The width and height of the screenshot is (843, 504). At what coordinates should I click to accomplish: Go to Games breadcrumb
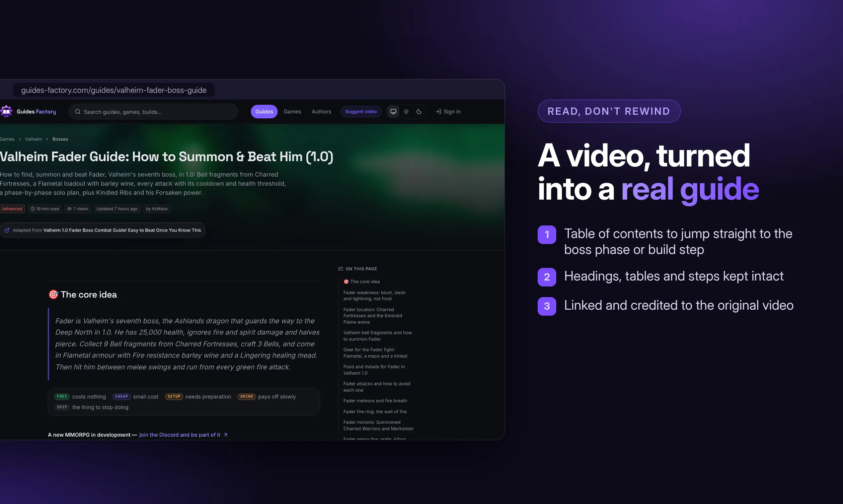(x=7, y=139)
